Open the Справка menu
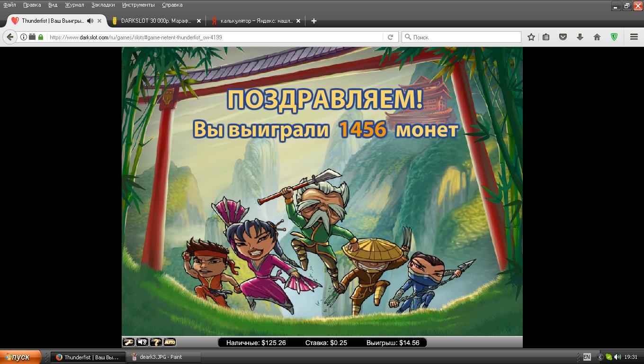 (172, 5)
